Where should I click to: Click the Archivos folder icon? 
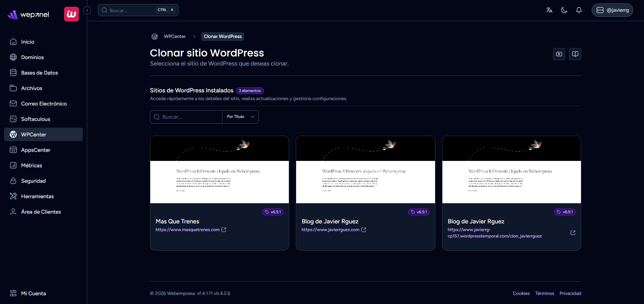click(13, 88)
